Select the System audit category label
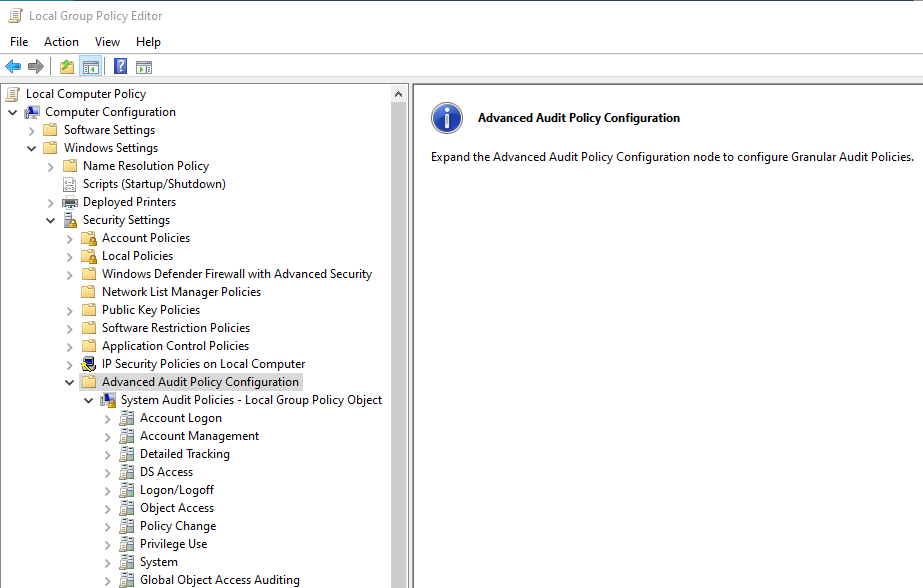This screenshot has height=588, width=923. pos(159,562)
